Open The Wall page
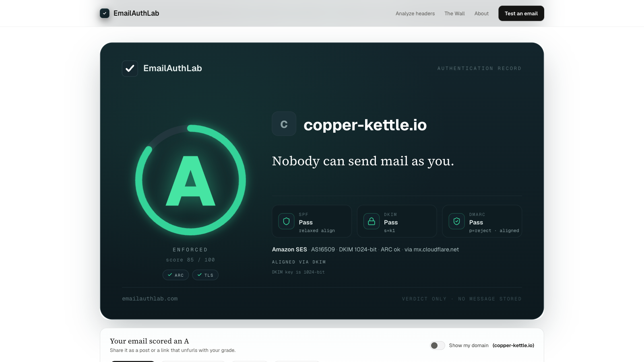This screenshot has height=362, width=644. point(454,14)
